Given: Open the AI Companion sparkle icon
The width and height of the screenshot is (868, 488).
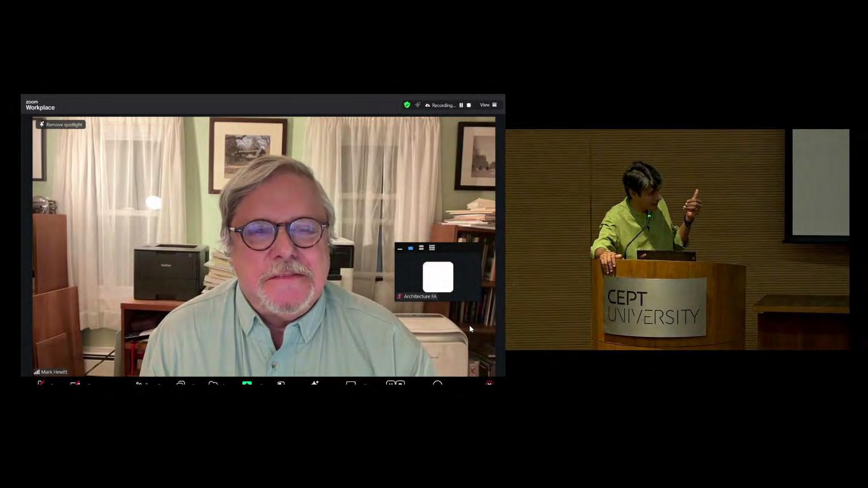Looking at the screenshot, I should (x=418, y=105).
